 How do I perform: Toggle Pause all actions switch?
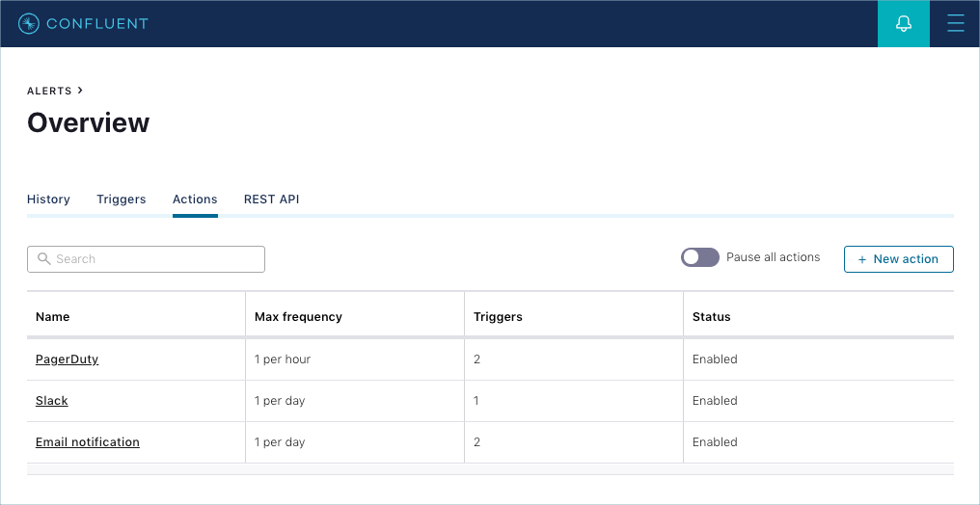click(699, 257)
